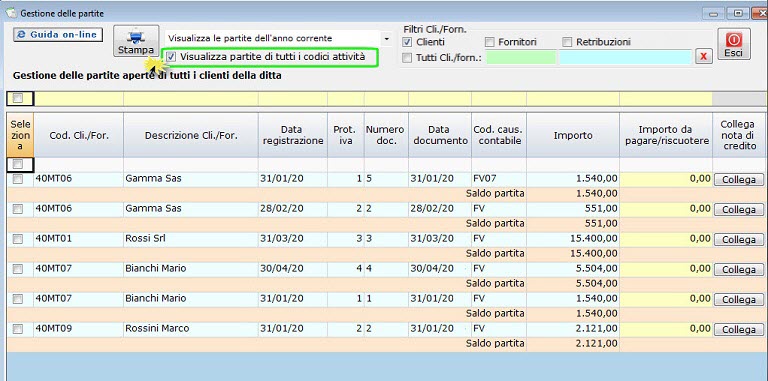This screenshot has height=381, width=768.
Task: Click the Gestione delle partite window icon
Action: (10, 13)
